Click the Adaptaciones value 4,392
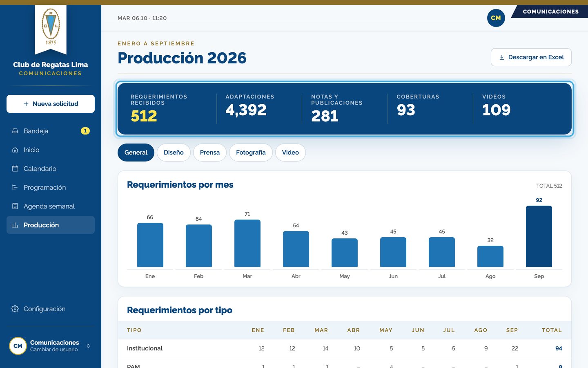 pos(246,110)
